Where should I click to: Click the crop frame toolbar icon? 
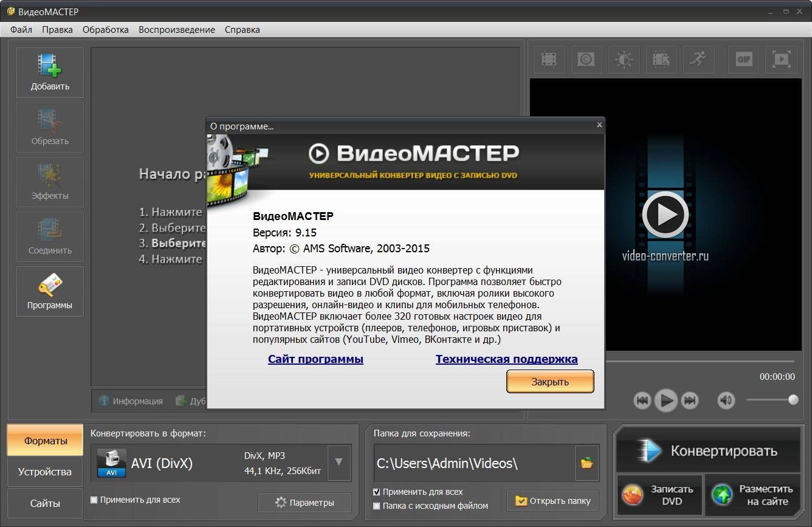click(x=549, y=59)
